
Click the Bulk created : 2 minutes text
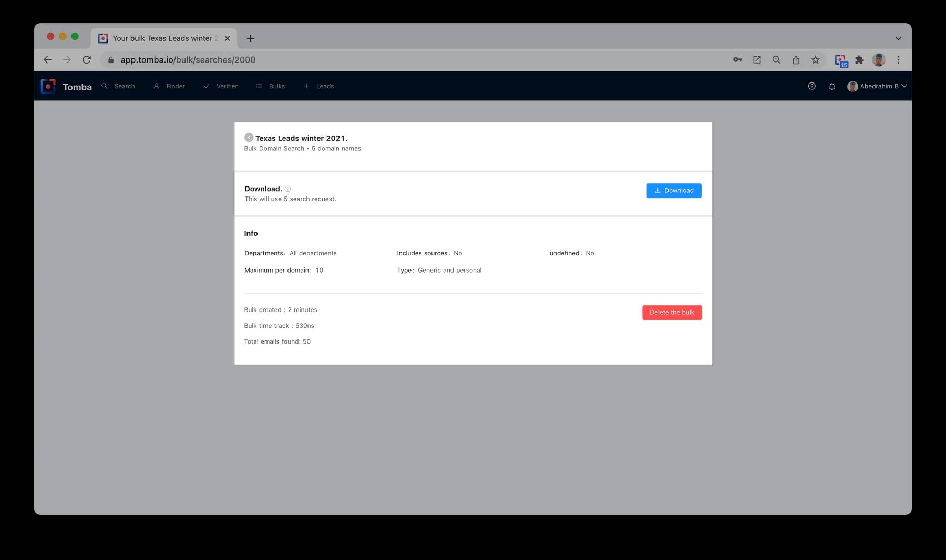point(281,310)
